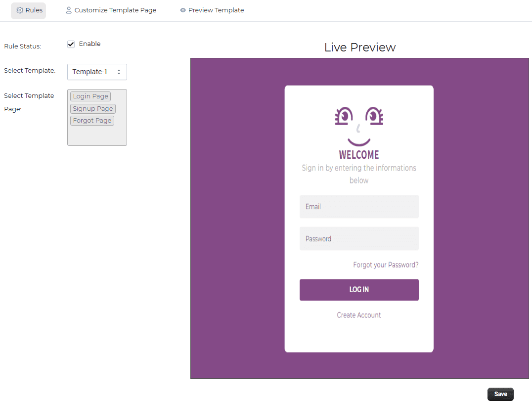Open the Preview Template tab

[212, 10]
